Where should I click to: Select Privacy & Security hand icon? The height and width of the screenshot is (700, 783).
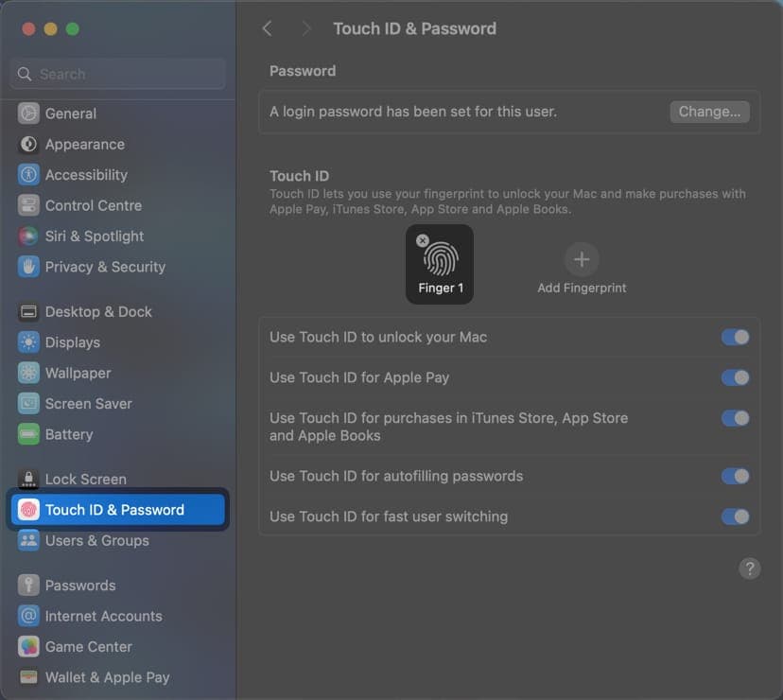(28, 267)
